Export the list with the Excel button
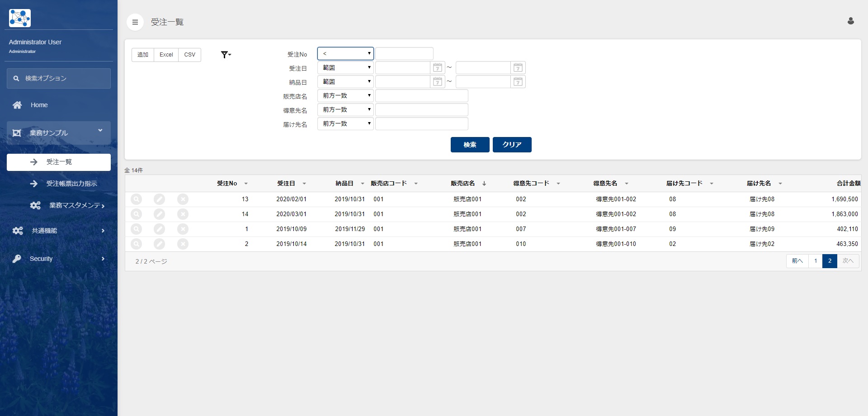The image size is (868, 416). 166,55
